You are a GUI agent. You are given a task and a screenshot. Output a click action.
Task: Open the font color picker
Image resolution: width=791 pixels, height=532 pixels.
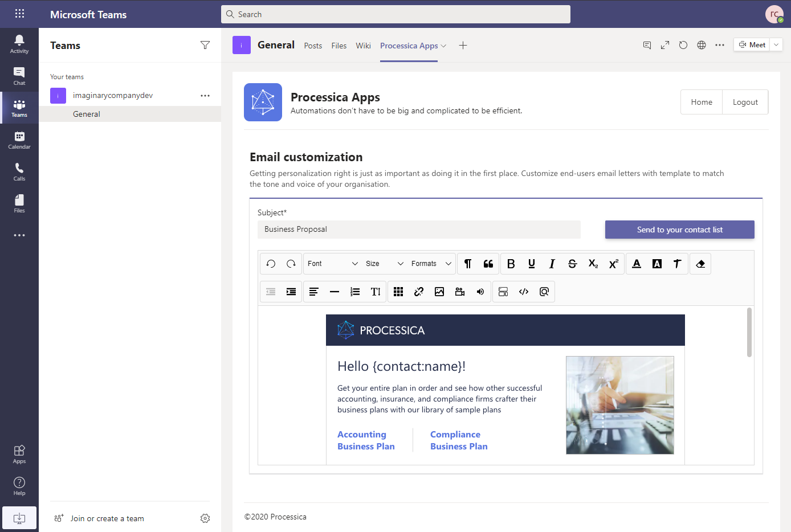point(637,264)
